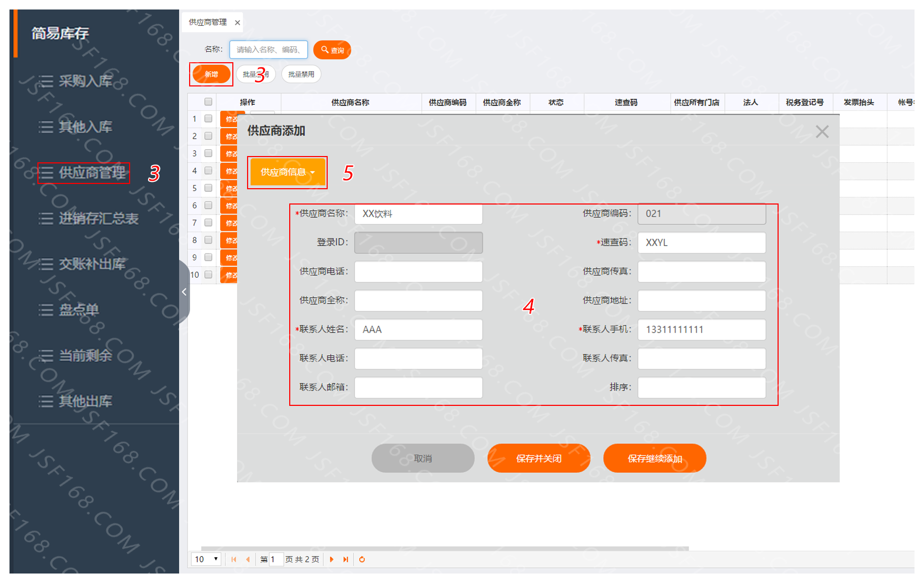Image resolution: width=924 pixels, height=583 pixels.
Task: Open 盘点单 in the sidebar
Action: pyautogui.click(x=78, y=309)
